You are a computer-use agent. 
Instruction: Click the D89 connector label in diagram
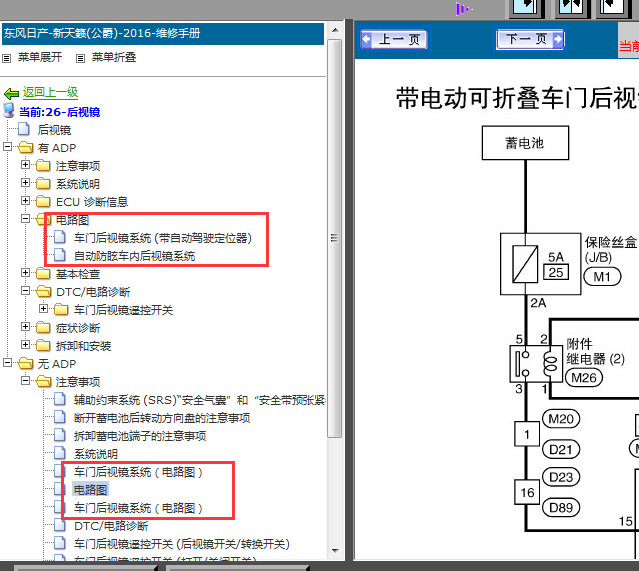(x=561, y=507)
